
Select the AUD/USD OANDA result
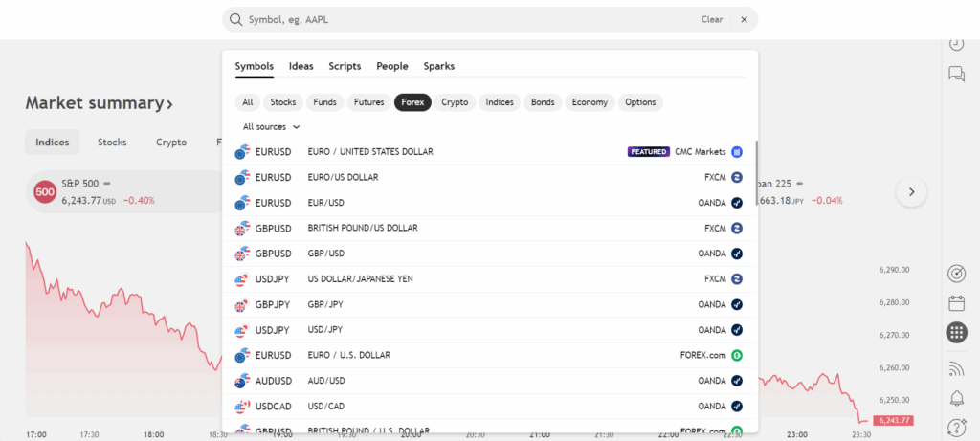[x=489, y=381]
